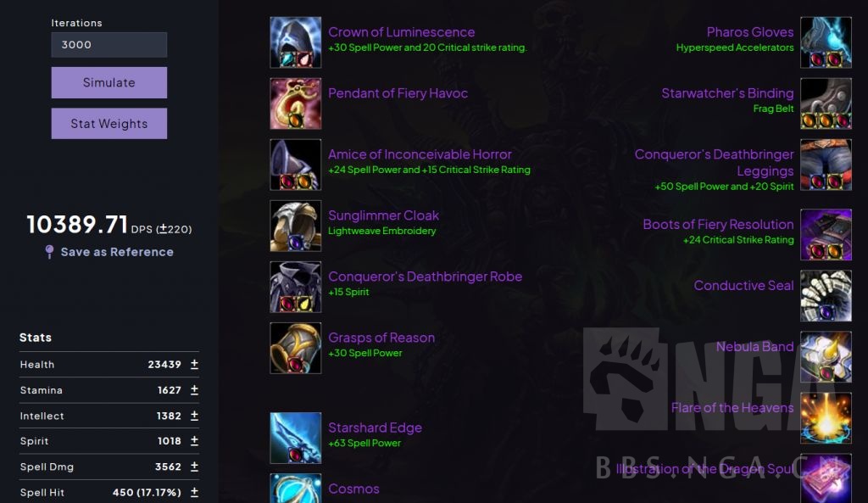Click the Conductive Seal ring icon
Image resolution: width=868 pixels, height=503 pixels.
[x=826, y=296]
